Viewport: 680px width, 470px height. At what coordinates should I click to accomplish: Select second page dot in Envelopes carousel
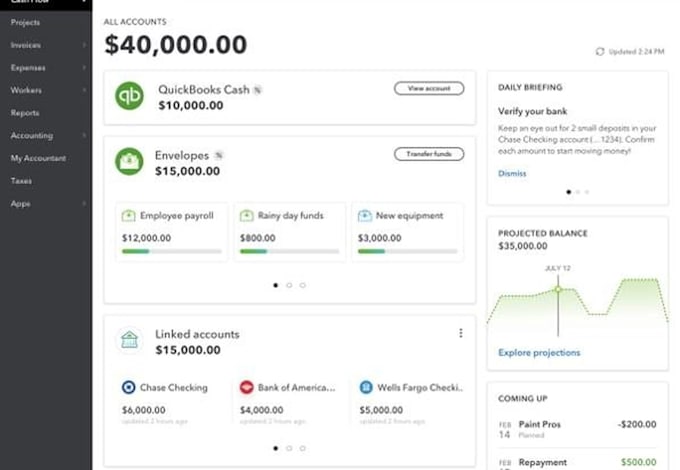tap(289, 285)
